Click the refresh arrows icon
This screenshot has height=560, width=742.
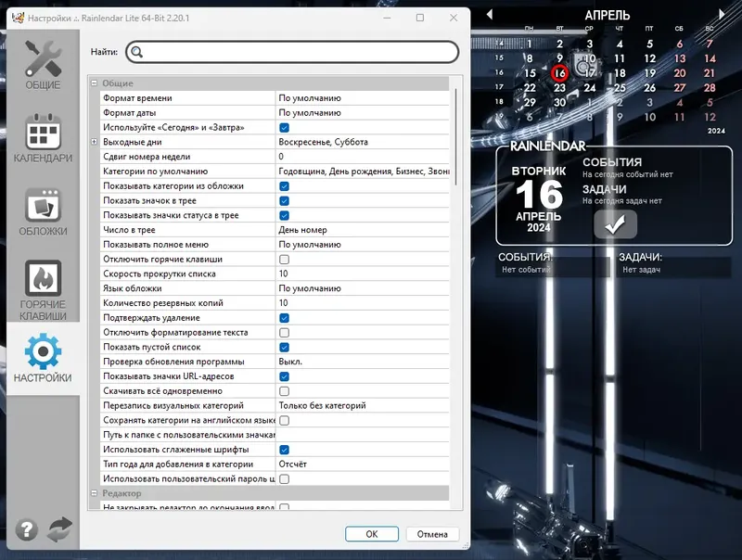(60, 529)
